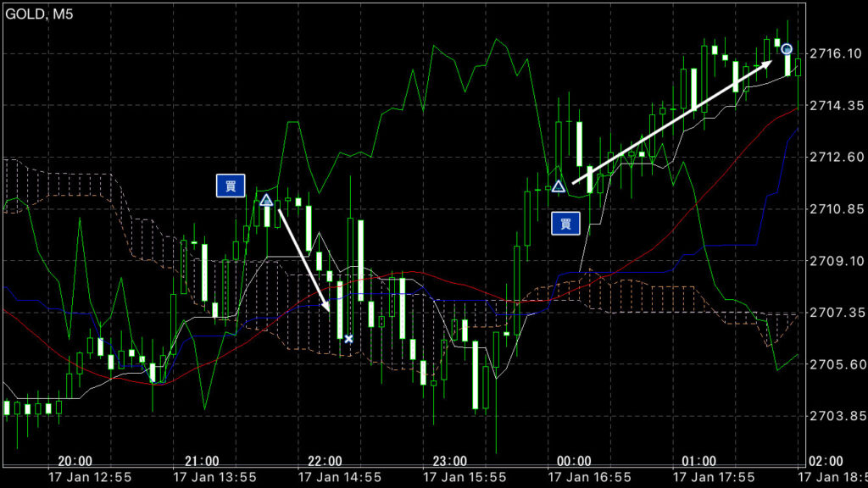Click the 23:00 time label
This screenshot has width=868, height=488.
(x=449, y=461)
